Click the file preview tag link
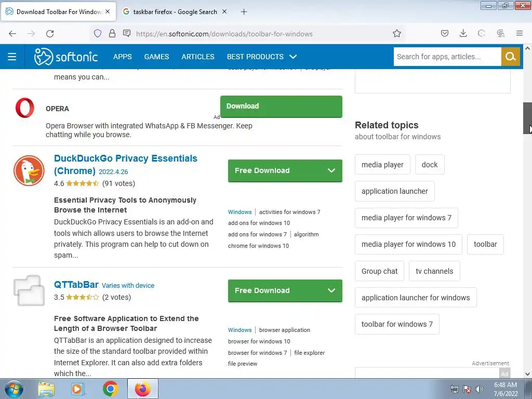Viewport: 532px width, 399px height. click(243, 364)
